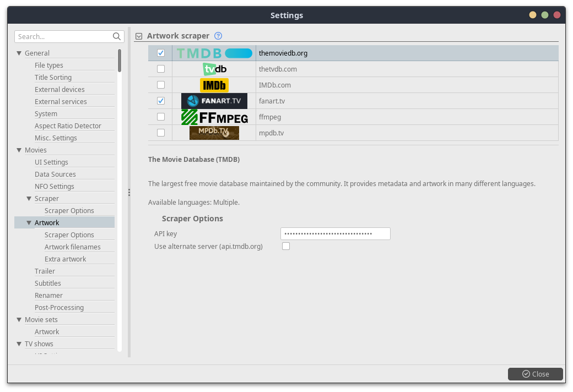Enable the thetvdb.com scraper checkbox

[161, 69]
